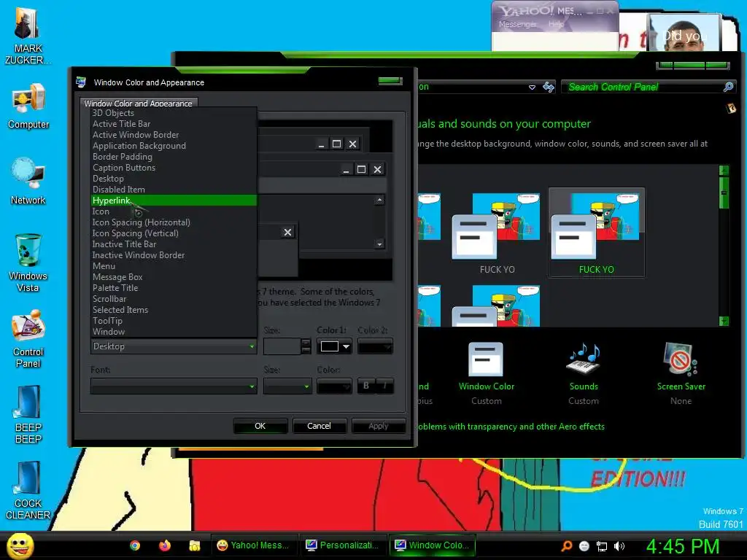The height and width of the screenshot is (560, 747).
Task: Click the smiley Start button
Action: click(x=20, y=545)
